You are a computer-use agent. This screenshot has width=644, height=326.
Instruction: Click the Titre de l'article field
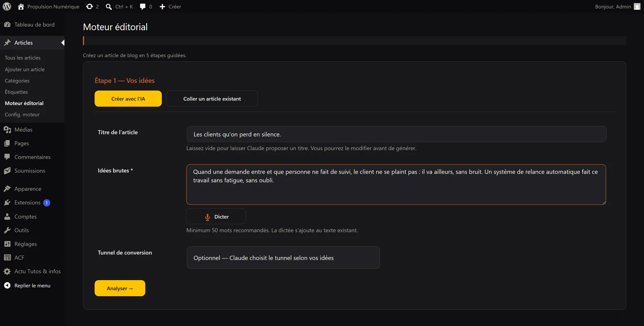coord(396,134)
